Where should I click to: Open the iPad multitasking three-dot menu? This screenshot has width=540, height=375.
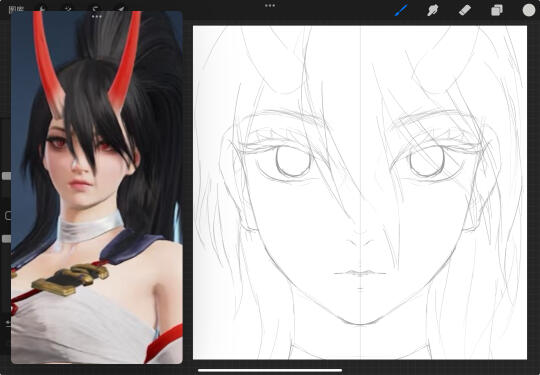pyautogui.click(x=270, y=6)
